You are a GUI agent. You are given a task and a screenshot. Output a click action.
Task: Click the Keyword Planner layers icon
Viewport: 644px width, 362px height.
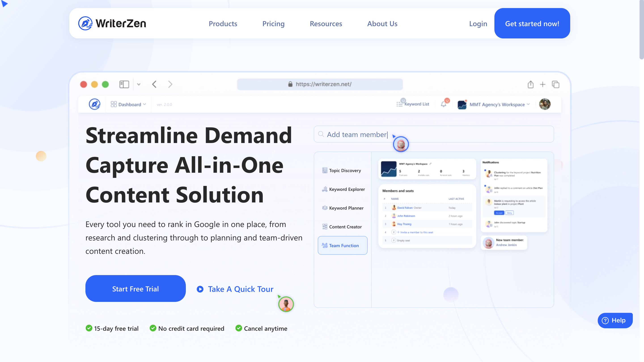pyautogui.click(x=324, y=208)
